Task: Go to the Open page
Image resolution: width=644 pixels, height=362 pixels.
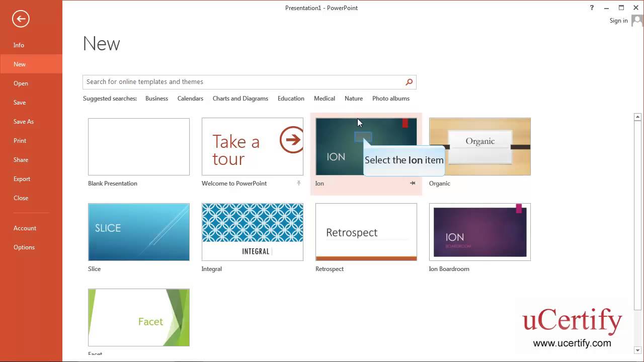Action: [21, 83]
